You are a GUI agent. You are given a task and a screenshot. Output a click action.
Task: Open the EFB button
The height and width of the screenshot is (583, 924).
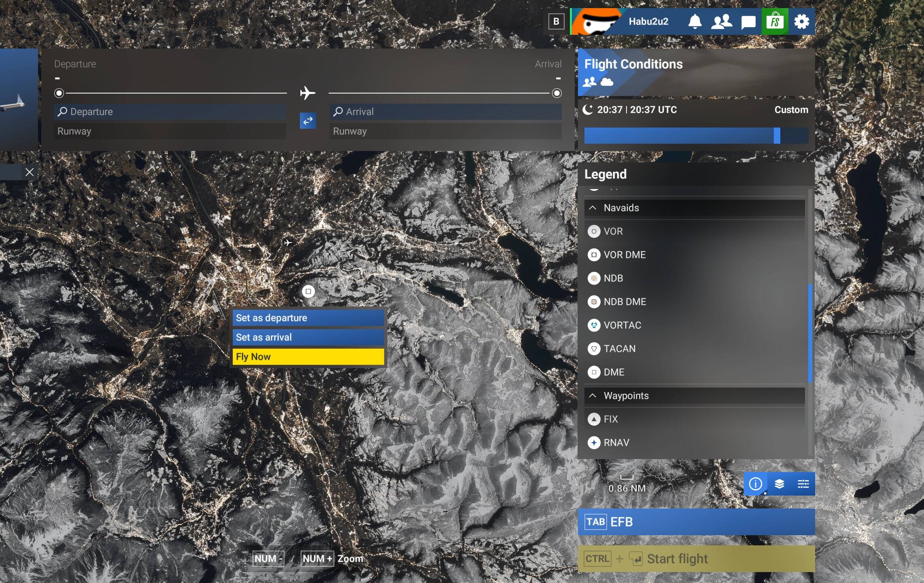pyautogui.click(x=695, y=522)
